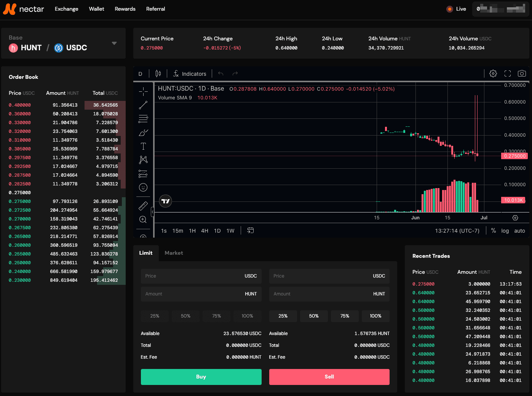The height and width of the screenshot is (396, 532).
Task: Take a chart snapshot with camera icon
Action: point(522,73)
